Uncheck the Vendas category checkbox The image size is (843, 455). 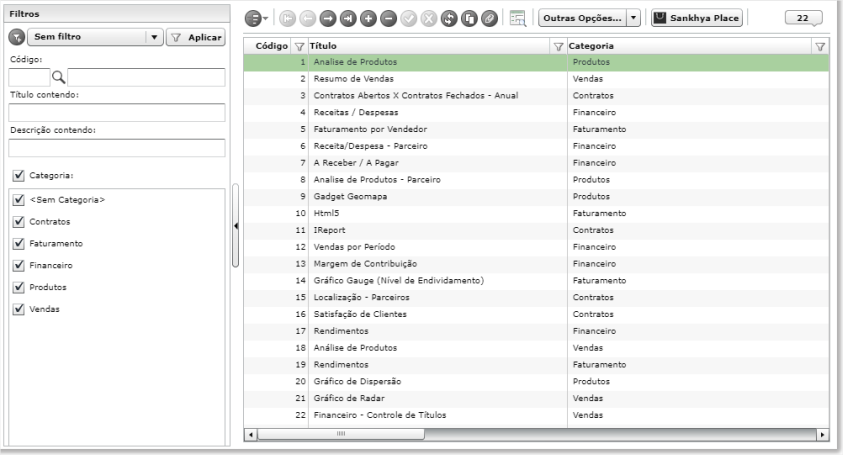click(19, 309)
